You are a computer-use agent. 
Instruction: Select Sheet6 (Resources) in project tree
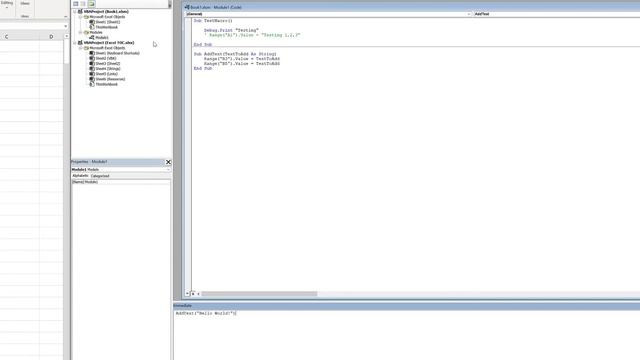tap(110, 79)
